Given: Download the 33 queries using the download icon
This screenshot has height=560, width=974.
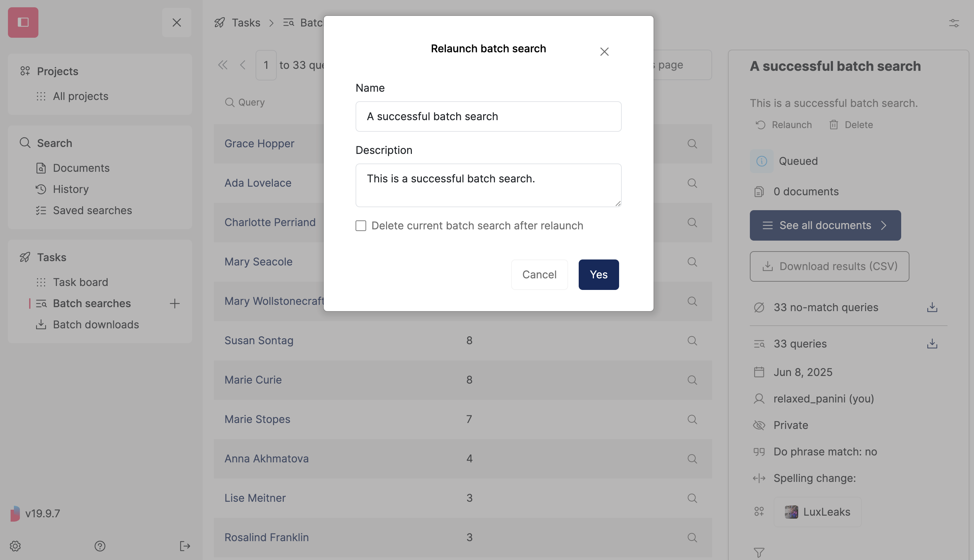Looking at the screenshot, I should click(932, 344).
